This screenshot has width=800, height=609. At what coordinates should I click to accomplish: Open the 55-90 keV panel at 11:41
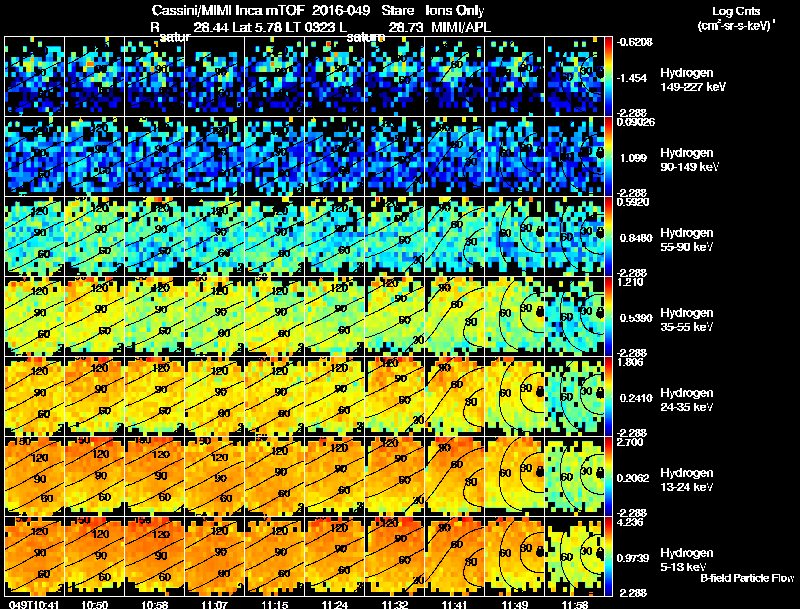(455, 236)
